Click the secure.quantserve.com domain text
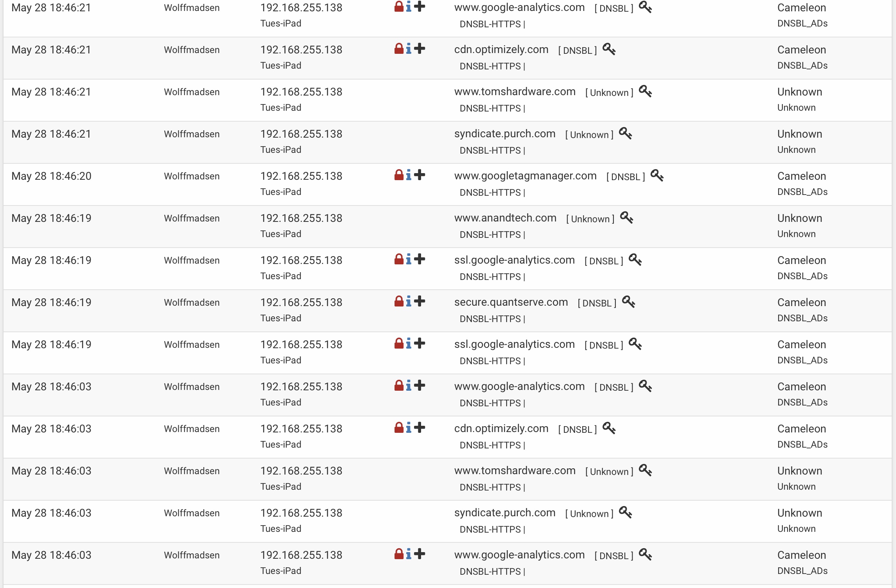Image resolution: width=896 pixels, height=588 pixels. [x=511, y=302]
